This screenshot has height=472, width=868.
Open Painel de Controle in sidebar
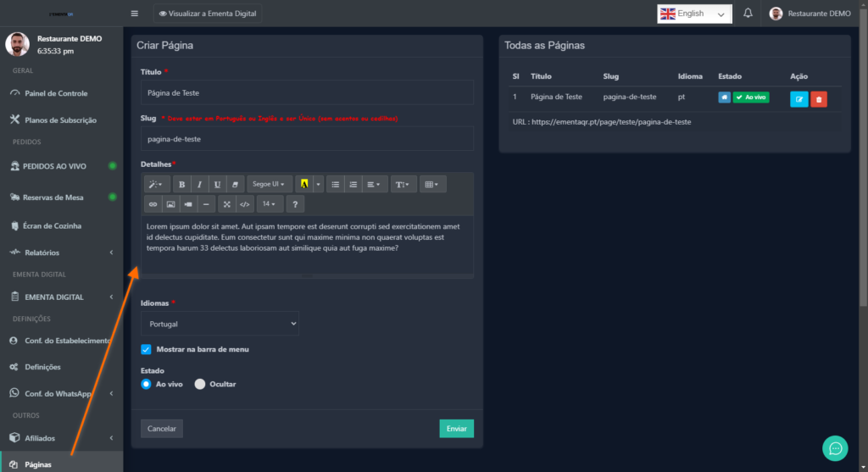point(56,93)
